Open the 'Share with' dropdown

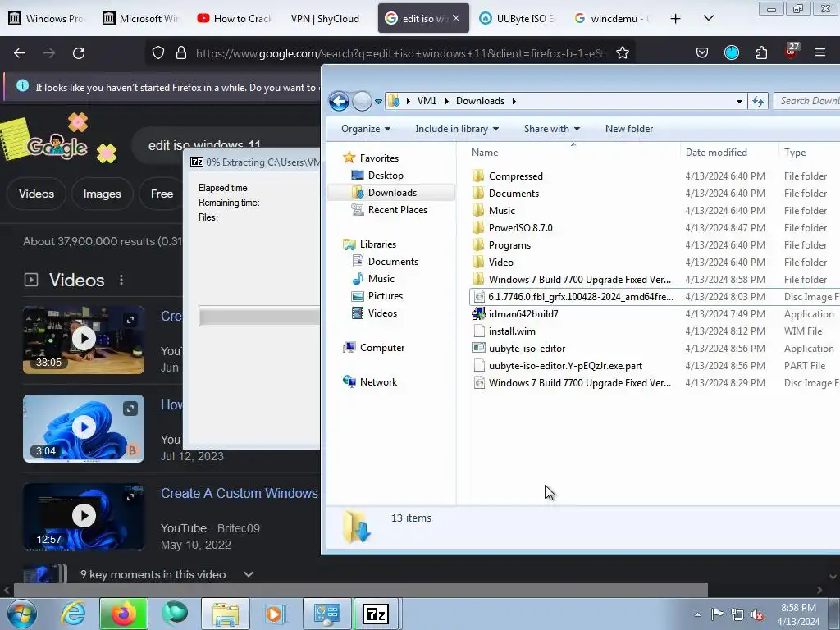(x=552, y=129)
